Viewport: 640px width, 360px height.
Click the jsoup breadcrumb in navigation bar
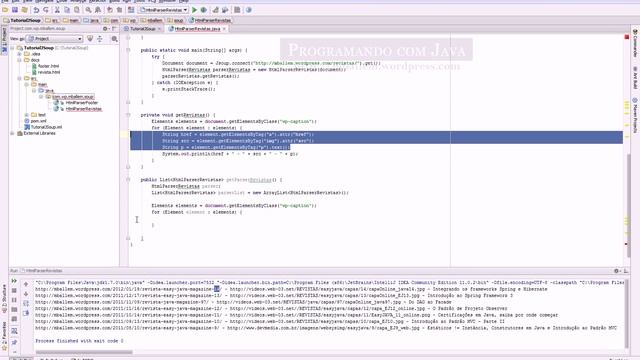coord(176,20)
